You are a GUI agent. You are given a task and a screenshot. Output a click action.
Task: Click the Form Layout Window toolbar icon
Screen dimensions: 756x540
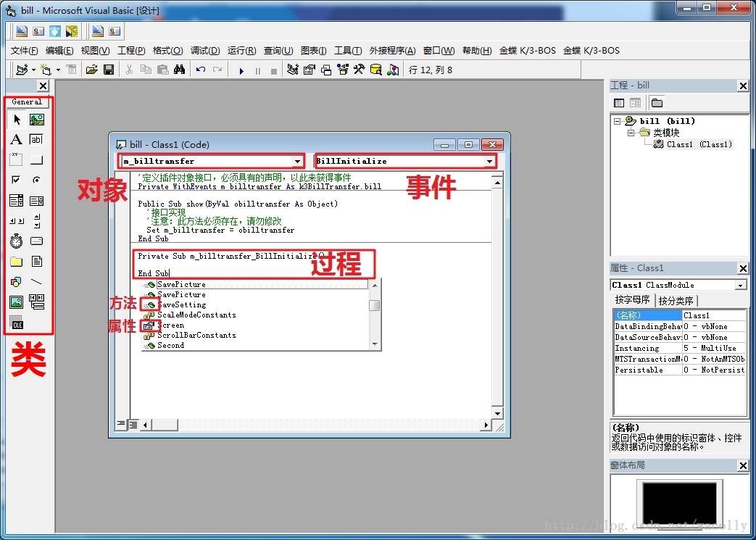pos(326,70)
